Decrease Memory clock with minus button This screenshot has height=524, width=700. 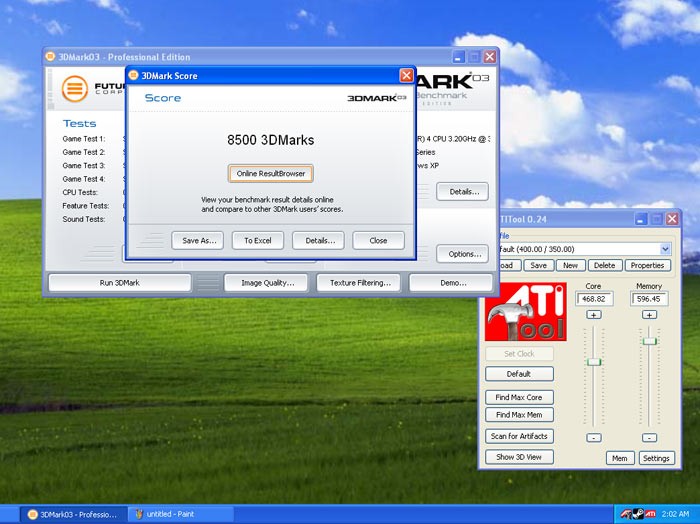click(649, 438)
